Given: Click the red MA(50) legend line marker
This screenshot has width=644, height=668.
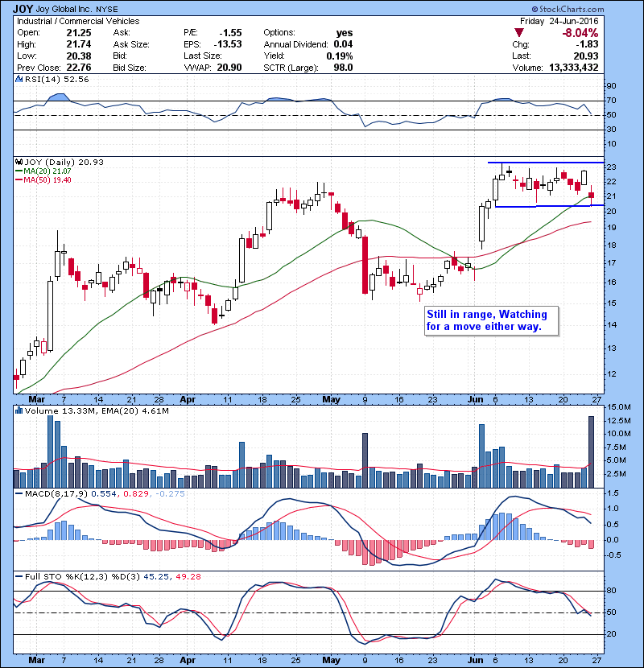Looking at the screenshot, I should click(19, 179).
